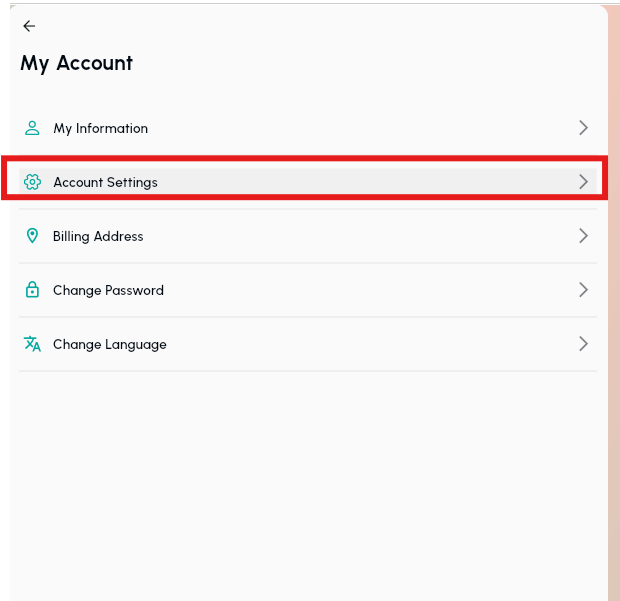Image resolution: width=620 pixels, height=601 pixels.
Task: Open the Billing Address text link
Action: click(98, 236)
